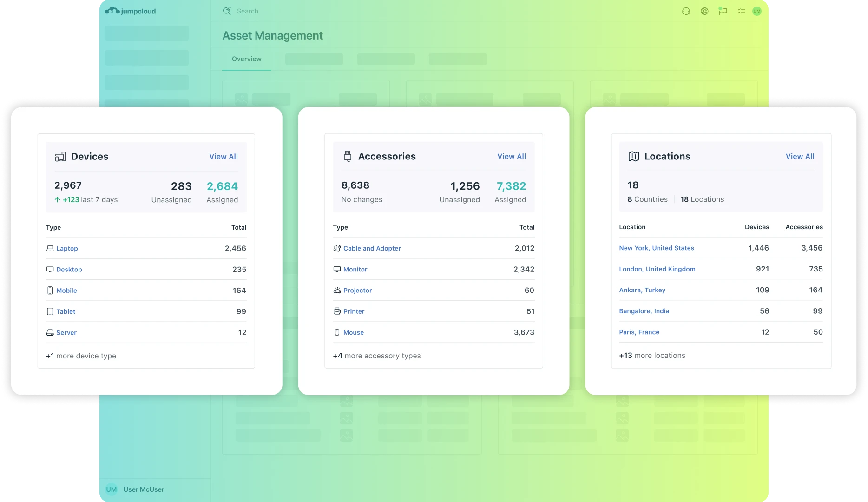This screenshot has width=868, height=502.
Task: Click the JumpCloud logo
Action: coord(131,11)
